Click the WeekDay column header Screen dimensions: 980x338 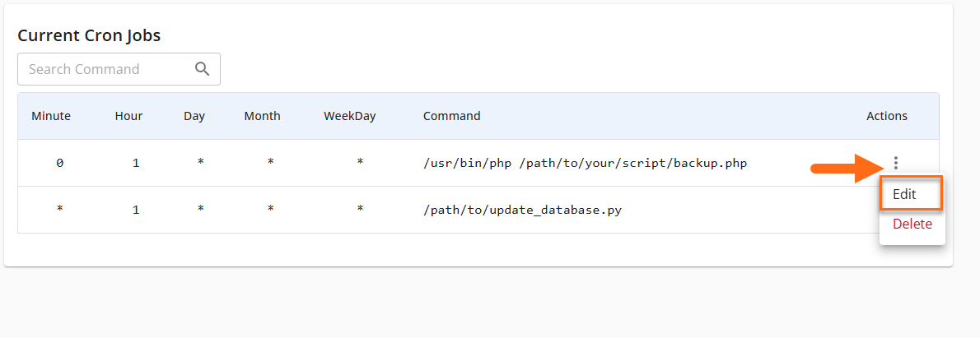pyautogui.click(x=349, y=116)
